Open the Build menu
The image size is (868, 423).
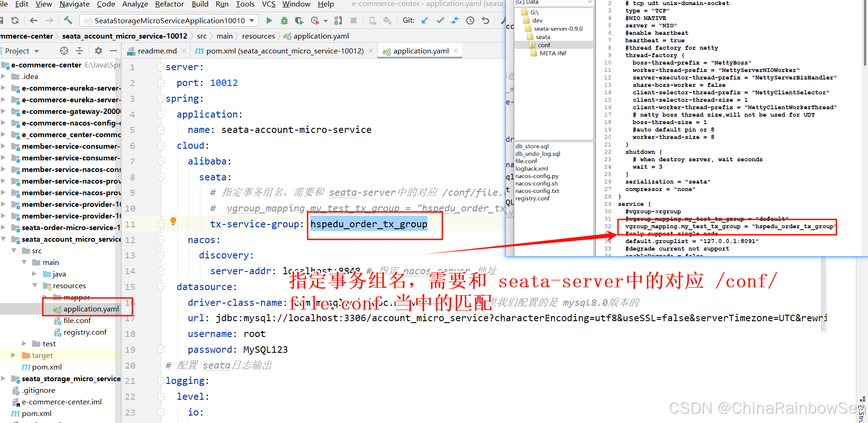(x=200, y=4)
